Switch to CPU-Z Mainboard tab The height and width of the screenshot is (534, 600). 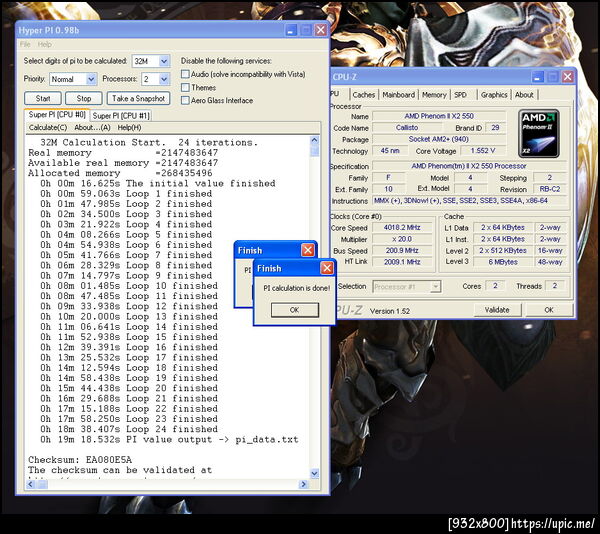pos(398,95)
